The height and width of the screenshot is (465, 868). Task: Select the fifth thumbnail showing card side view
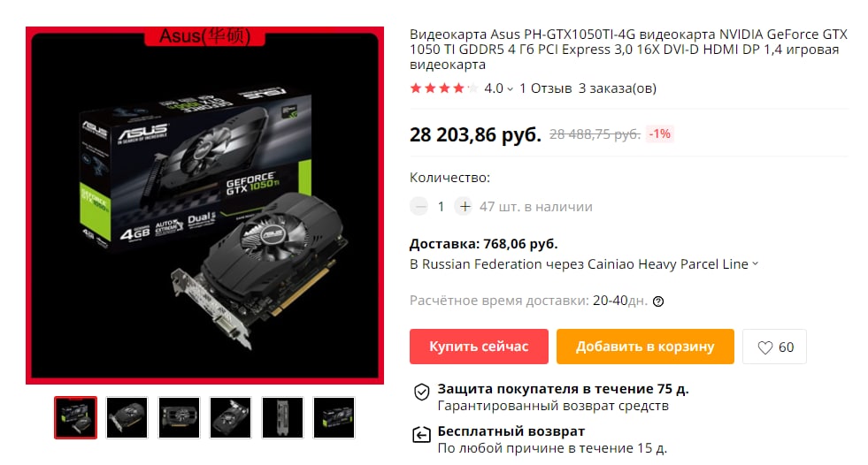[282, 417]
